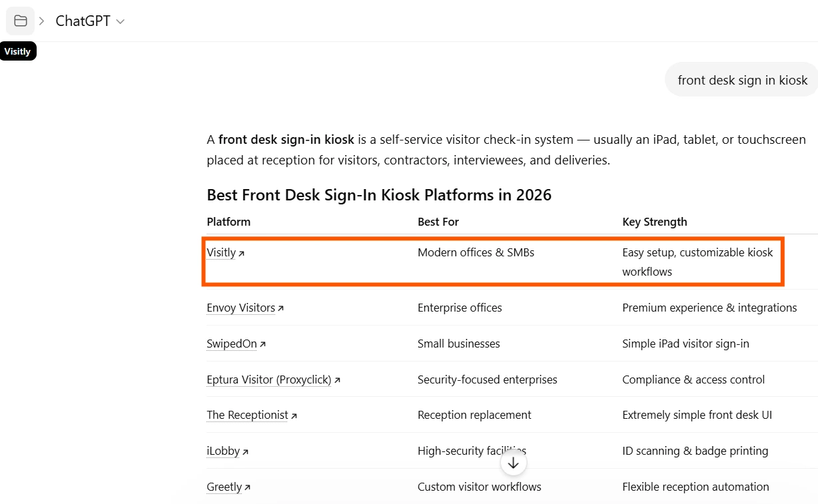The width and height of the screenshot is (818, 504).
Task: Open the folder icon in header
Action: coord(20,21)
